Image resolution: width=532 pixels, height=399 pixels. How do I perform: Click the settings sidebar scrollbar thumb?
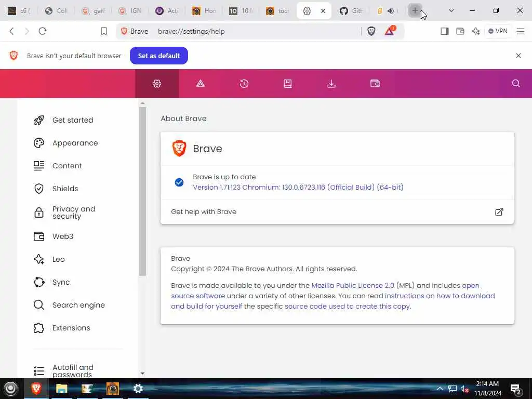142,191
